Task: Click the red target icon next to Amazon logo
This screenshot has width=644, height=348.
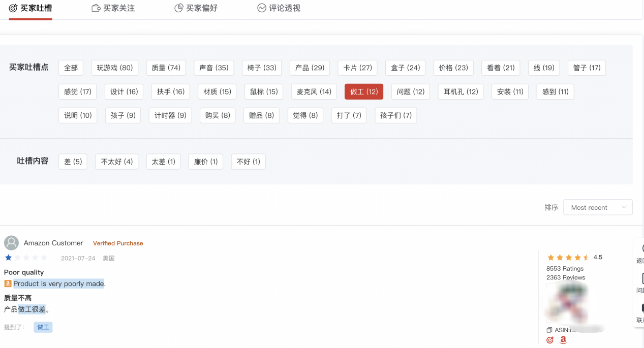Action: coord(549,340)
